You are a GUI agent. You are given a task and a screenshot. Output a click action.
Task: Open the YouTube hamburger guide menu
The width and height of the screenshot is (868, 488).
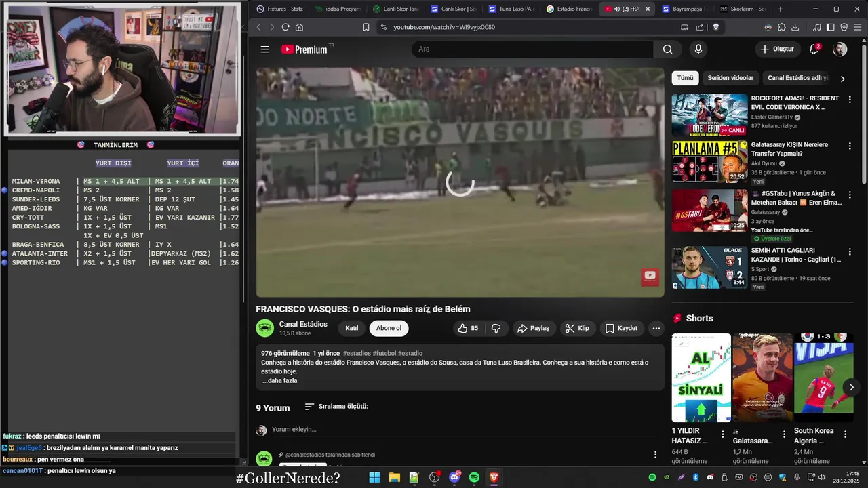265,49
